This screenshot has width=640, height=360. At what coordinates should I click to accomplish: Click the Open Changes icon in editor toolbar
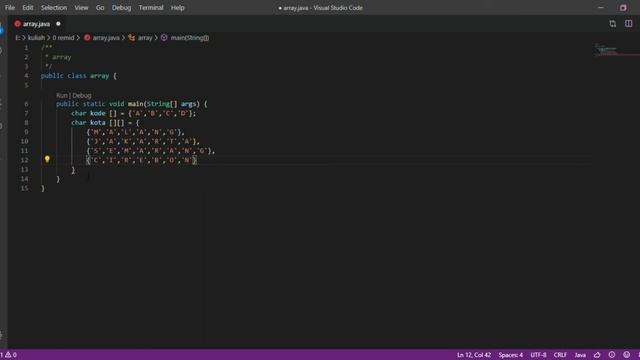(613, 24)
